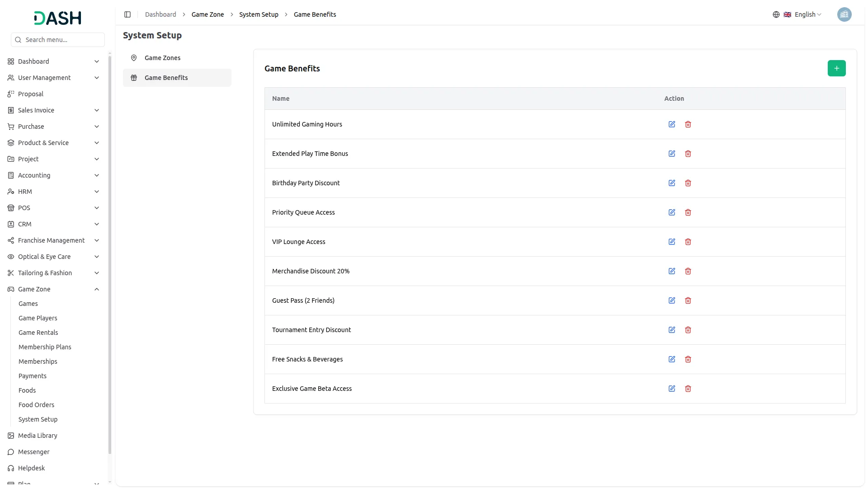
Task: Open Membership Plans in sidebar
Action: 45,347
